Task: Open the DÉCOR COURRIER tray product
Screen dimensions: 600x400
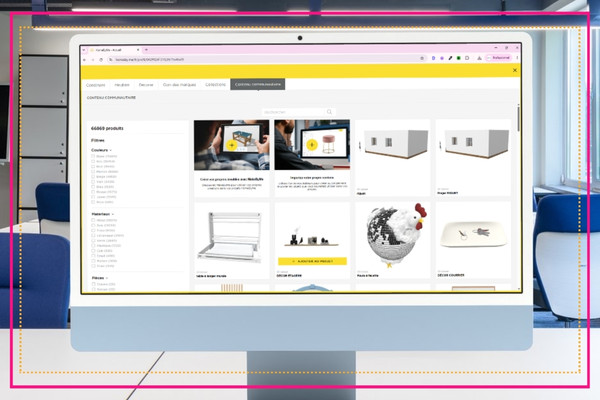Action: 473,240
